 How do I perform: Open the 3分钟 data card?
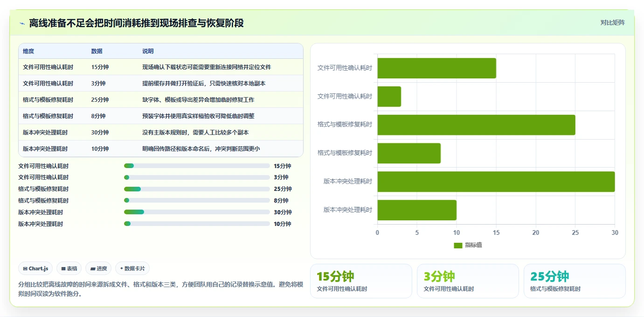click(468, 281)
